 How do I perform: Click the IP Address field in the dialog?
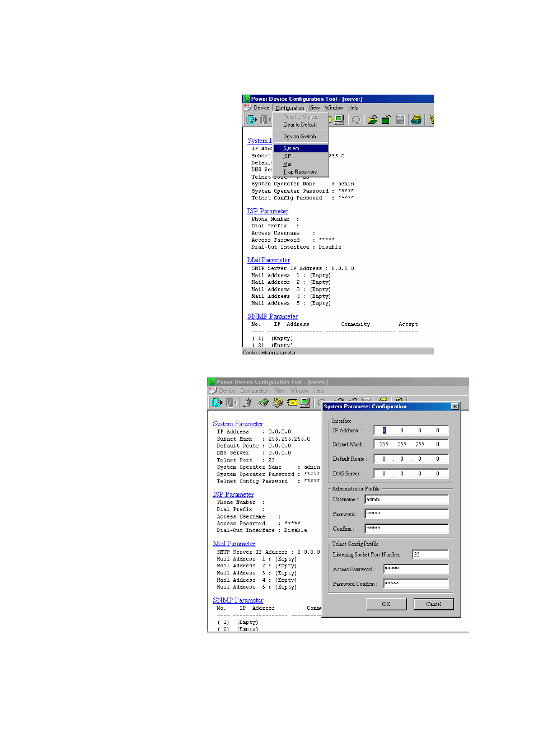(x=411, y=431)
